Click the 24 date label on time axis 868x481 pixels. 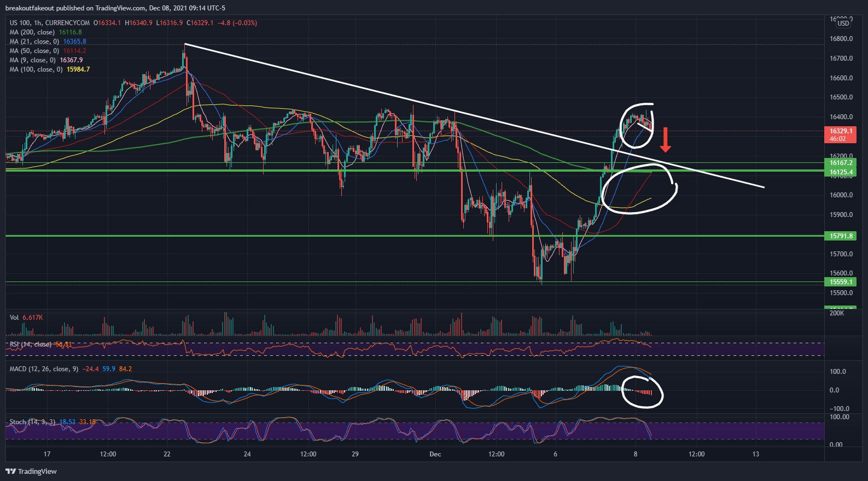point(247,454)
